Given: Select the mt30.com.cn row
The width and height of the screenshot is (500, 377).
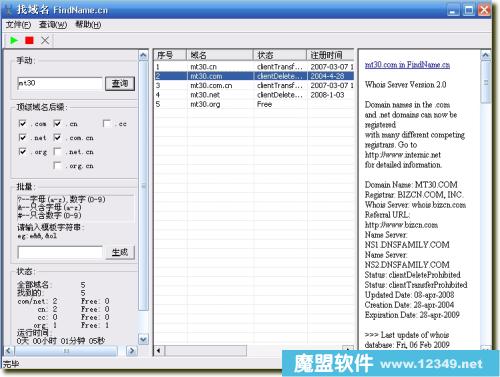Looking at the screenshot, I should (254, 85).
